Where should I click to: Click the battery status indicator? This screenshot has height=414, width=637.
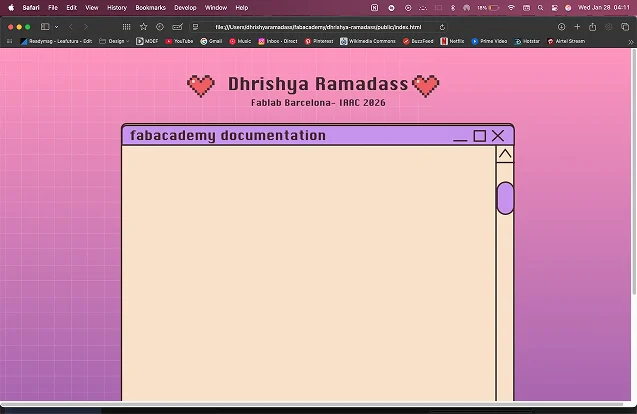coord(488,7)
